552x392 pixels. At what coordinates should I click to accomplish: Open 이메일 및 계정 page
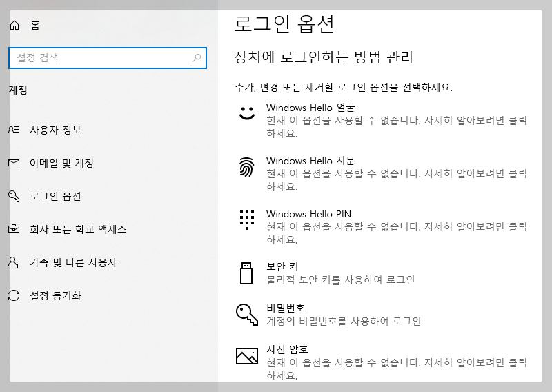pos(61,163)
